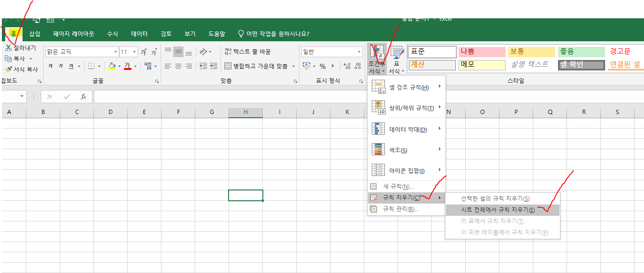Open the fill color dropdown arrow

119,67
